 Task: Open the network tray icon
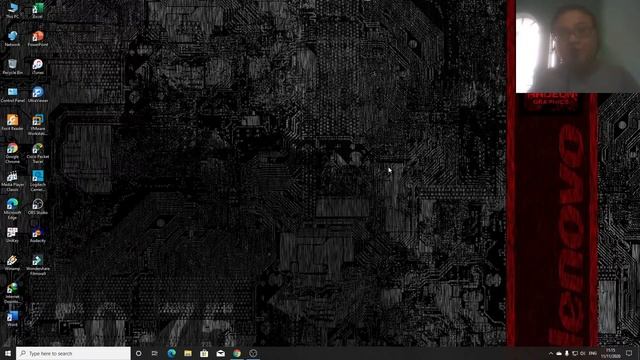click(575, 353)
